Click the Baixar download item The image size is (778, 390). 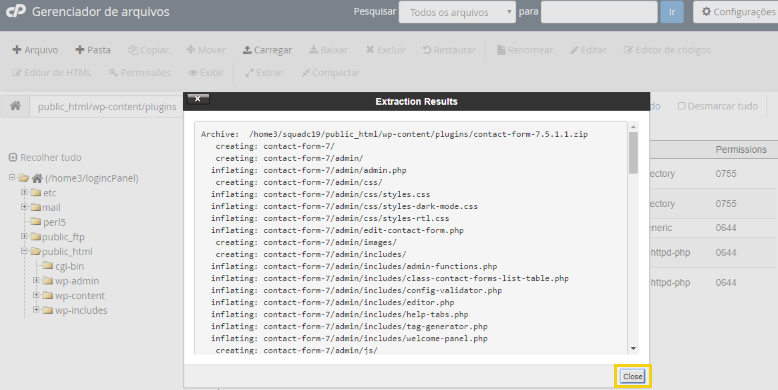(x=328, y=50)
